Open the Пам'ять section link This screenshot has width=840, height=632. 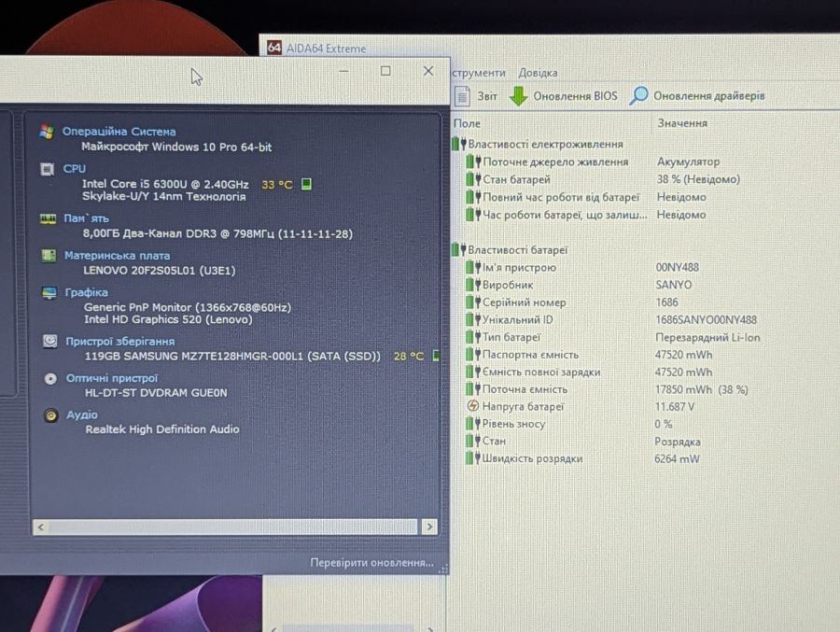[86, 218]
